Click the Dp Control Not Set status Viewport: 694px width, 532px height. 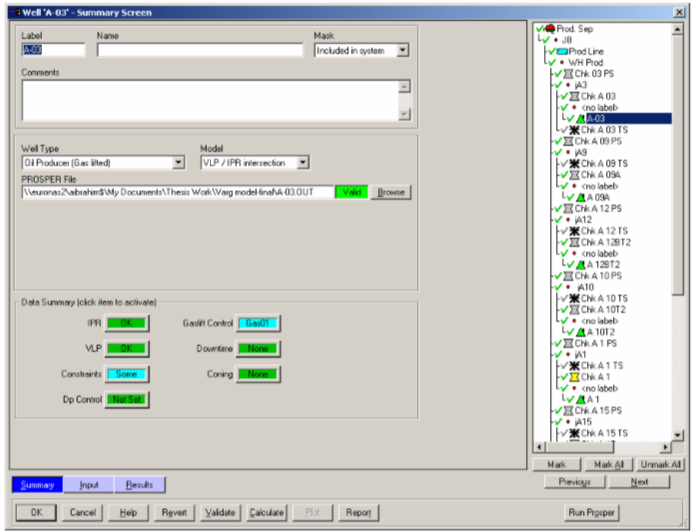pyautogui.click(x=127, y=399)
